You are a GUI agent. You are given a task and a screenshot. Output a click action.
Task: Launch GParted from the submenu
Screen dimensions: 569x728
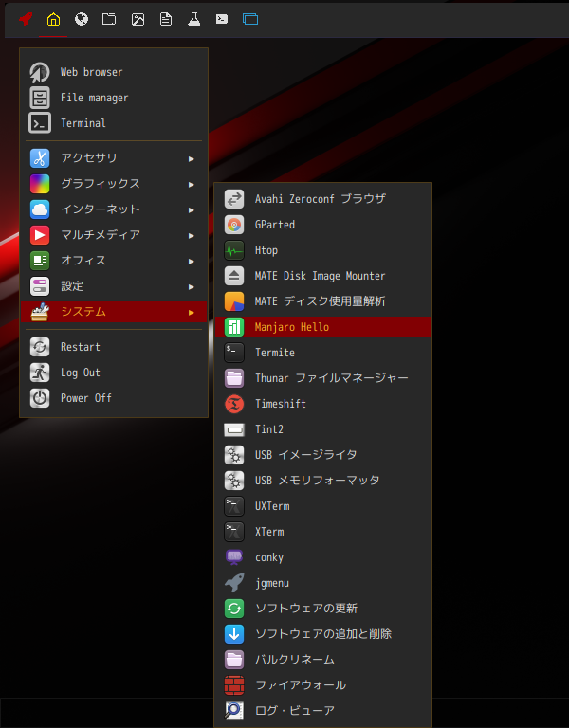[323, 225]
